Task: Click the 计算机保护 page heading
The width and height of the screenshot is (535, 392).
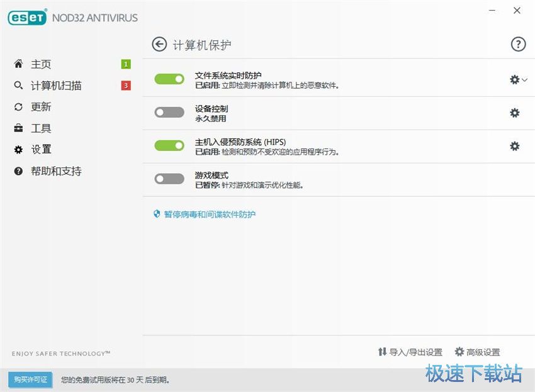Action: [201, 45]
